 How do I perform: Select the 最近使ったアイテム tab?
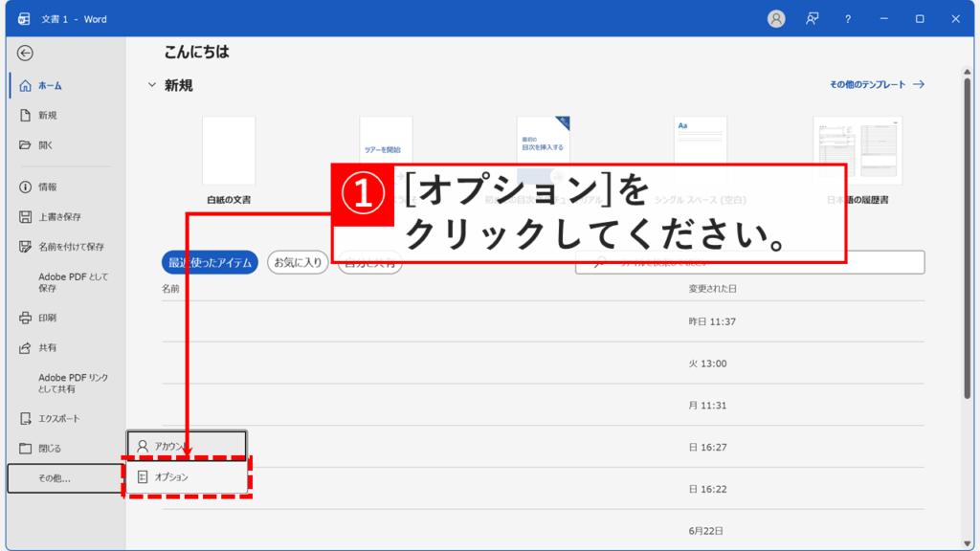click(210, 262)
